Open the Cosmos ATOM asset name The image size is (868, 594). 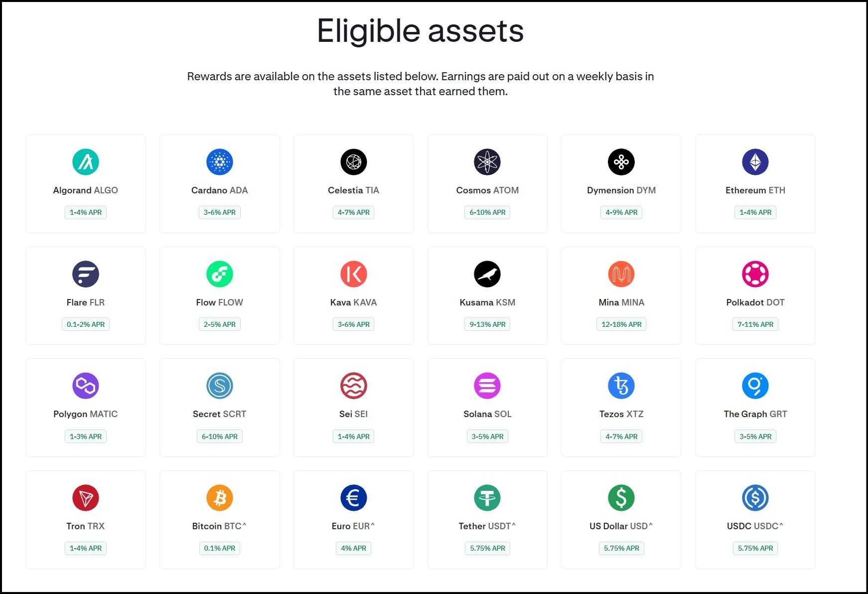[x=487, y=190]
